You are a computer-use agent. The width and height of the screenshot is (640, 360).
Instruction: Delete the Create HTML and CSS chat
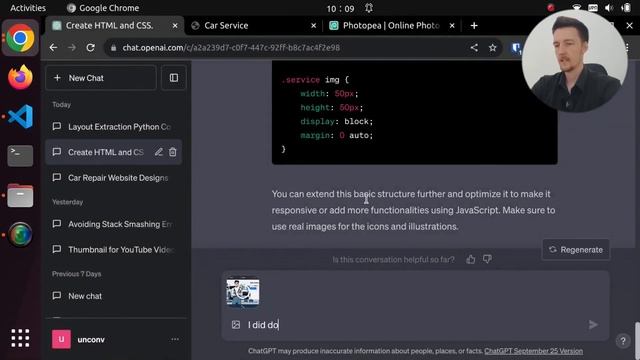[173, 152]
